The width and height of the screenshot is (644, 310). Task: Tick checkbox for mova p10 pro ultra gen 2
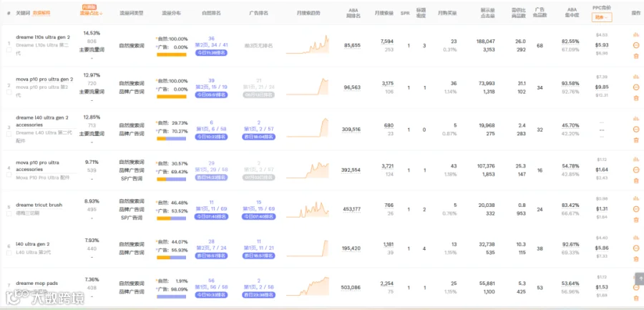tap(9, 92)
